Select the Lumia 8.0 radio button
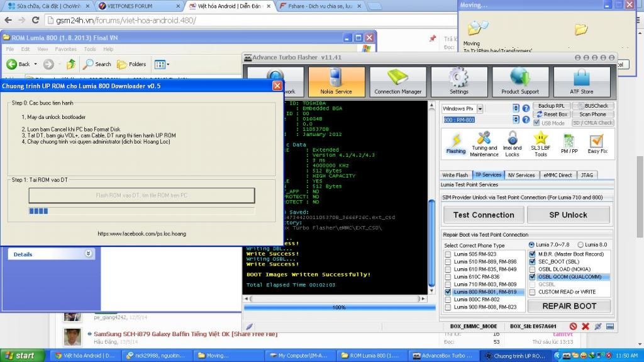 pos(580,244)
